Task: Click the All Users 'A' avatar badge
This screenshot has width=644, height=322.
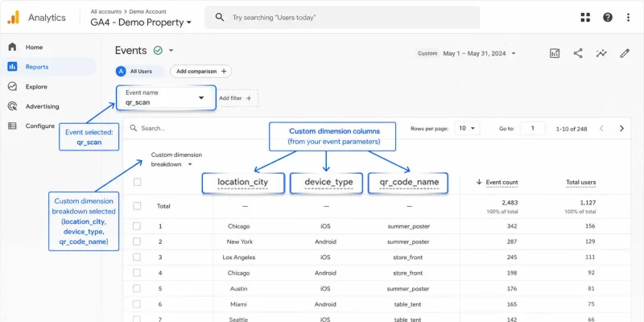Action: (x=121, y=71)
